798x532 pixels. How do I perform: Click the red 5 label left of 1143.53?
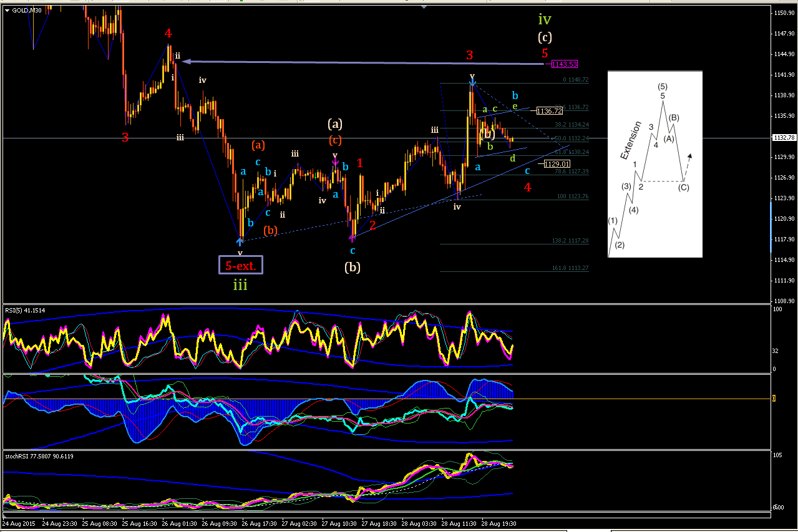[x=545, y=53]
